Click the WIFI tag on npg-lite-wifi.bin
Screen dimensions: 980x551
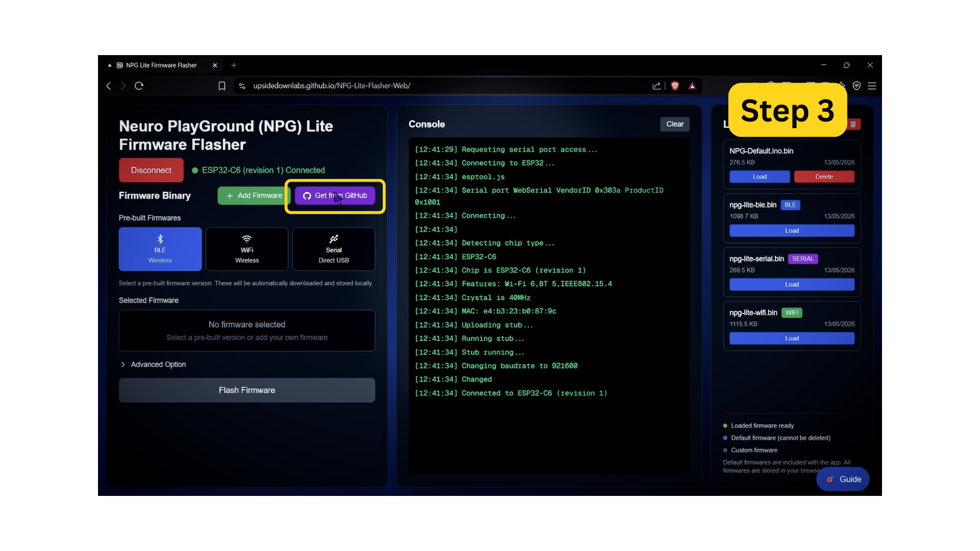[792, 313]
